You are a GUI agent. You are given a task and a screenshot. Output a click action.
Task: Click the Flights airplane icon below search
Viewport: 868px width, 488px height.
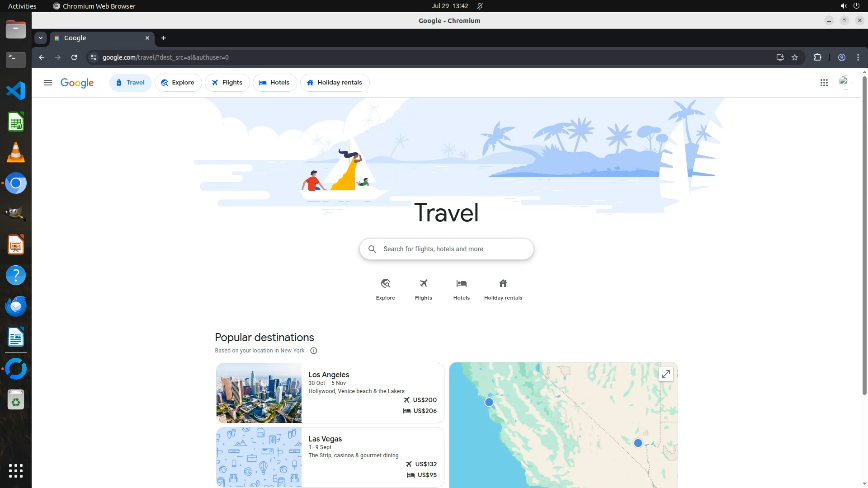tap(423, 284)
